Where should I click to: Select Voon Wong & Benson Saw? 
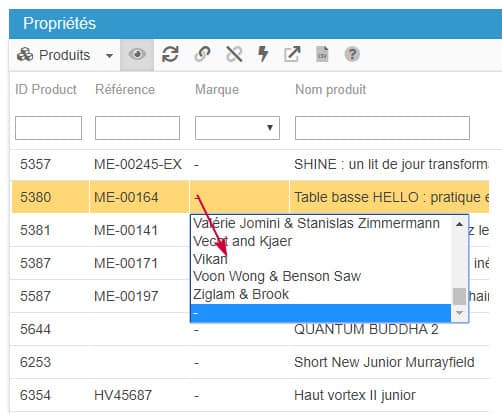pyautogui.click(x=277, y=276)
